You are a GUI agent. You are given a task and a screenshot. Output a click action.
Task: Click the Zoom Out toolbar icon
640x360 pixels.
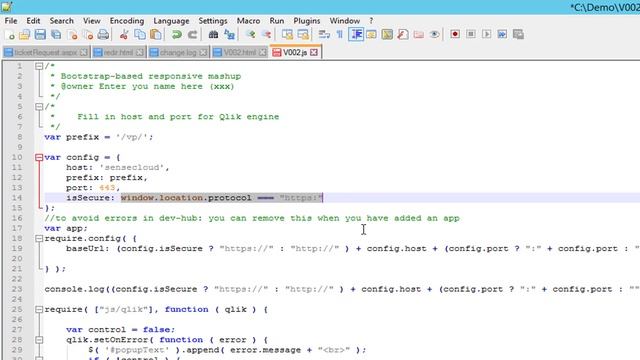[x=266, y=35]
